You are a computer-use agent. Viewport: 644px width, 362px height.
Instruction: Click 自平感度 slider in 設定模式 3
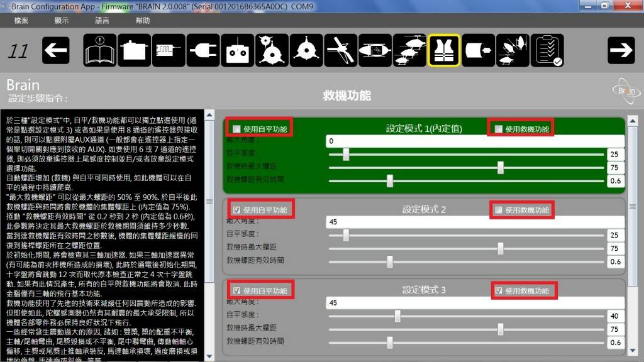click(466, 316)
